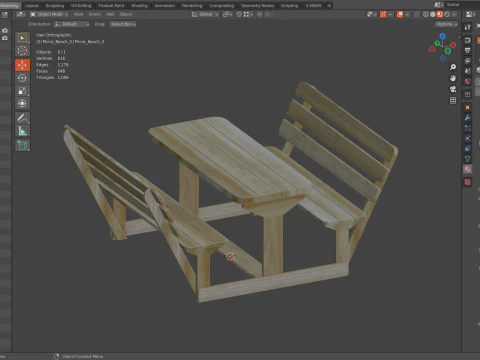Open the Scene properties tab
The width and height of the screenshot is (480, 360).
click(467, 71)
